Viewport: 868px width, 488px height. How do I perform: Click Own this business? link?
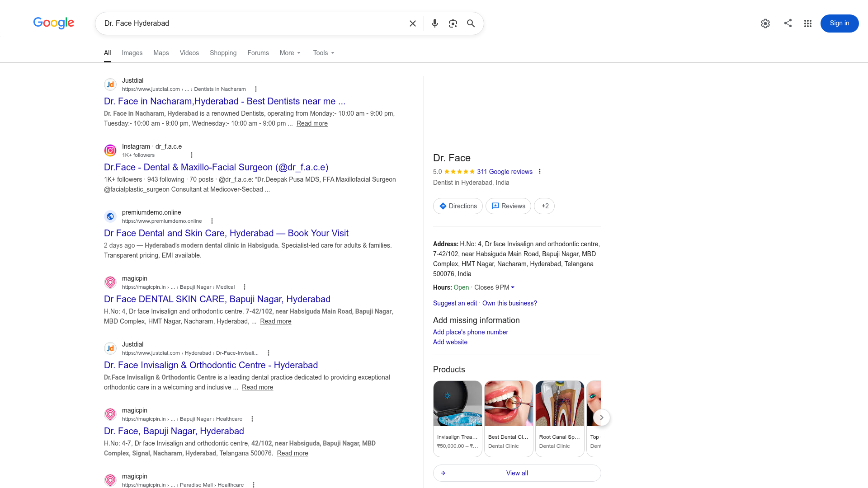point(509,303)
